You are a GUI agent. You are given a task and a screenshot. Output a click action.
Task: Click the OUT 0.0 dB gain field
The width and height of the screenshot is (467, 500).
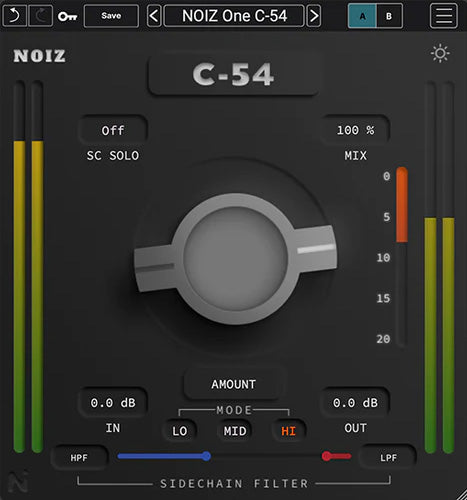coord(355,403)
